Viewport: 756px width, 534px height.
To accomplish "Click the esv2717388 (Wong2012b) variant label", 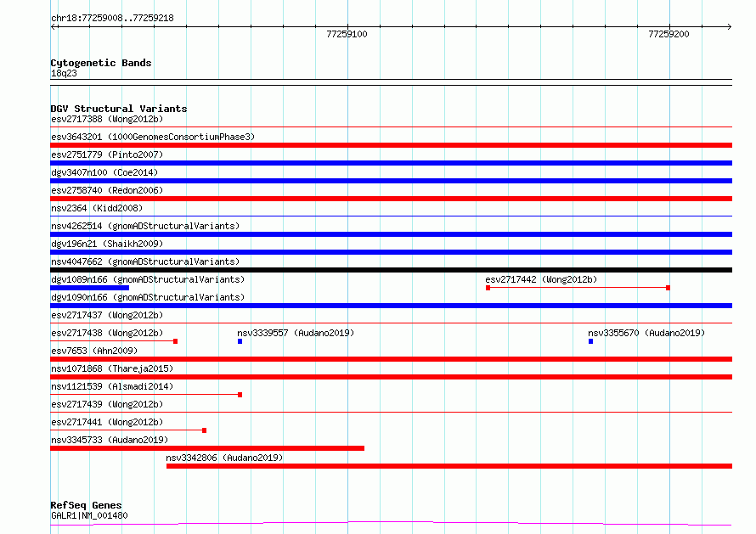I will tap(107, 119).
